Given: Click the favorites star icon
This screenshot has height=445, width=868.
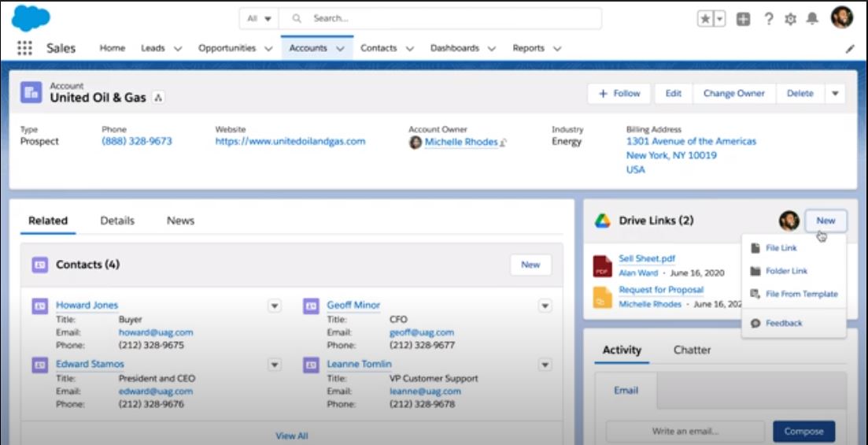Looking at the screenshot, I should tap(705, 19).
